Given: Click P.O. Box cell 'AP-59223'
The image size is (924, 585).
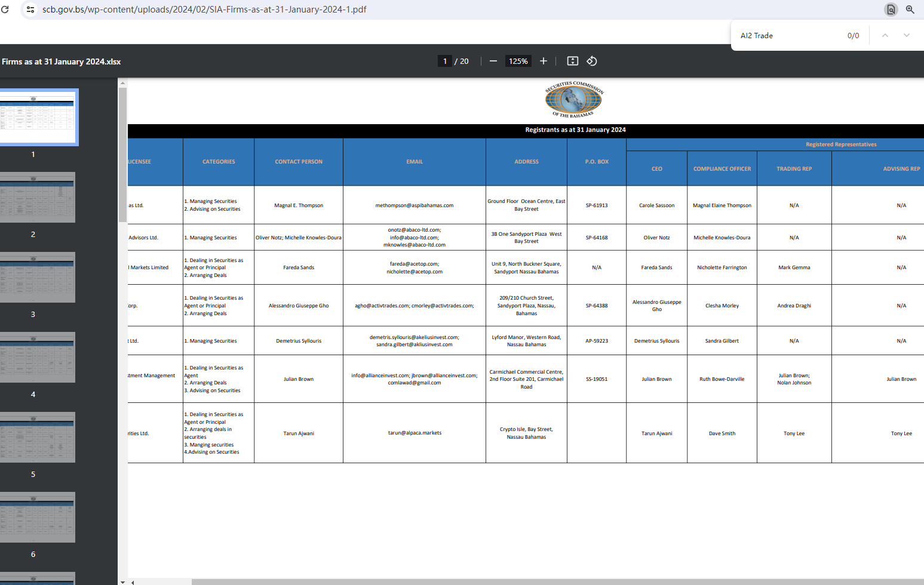Looking at the screenshot, I should [x=597, y=341].
